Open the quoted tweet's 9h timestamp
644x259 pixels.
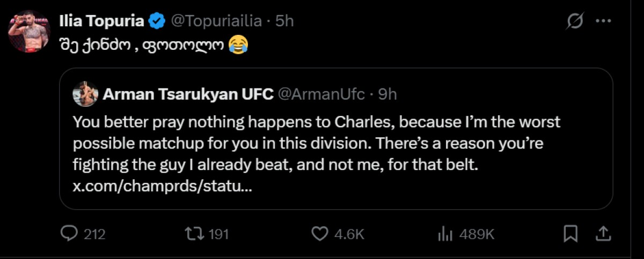(x=387, y=94)
